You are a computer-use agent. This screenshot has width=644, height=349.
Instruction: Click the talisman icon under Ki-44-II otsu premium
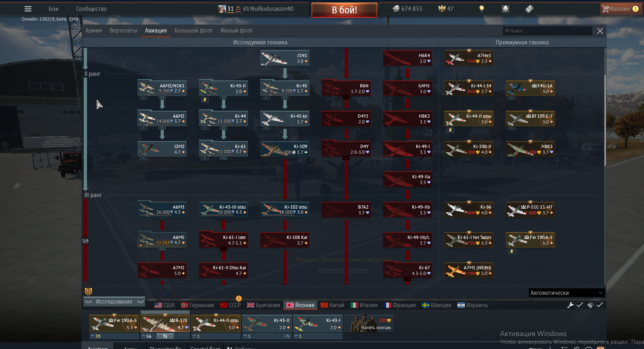(x=450, y=130)
